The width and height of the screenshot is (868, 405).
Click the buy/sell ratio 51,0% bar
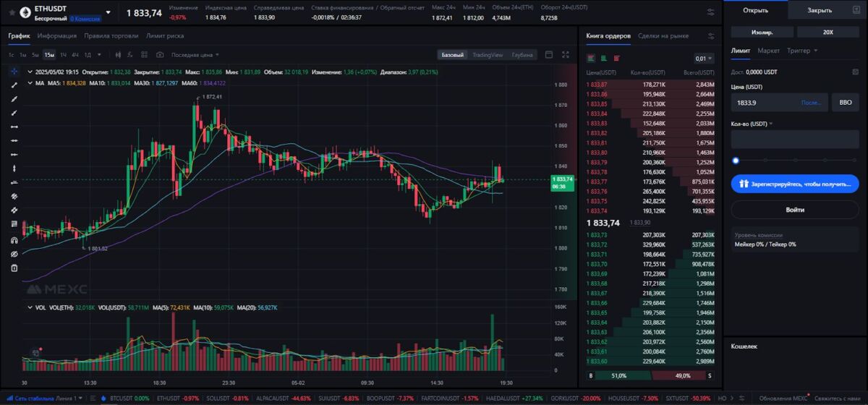[624, 375]
